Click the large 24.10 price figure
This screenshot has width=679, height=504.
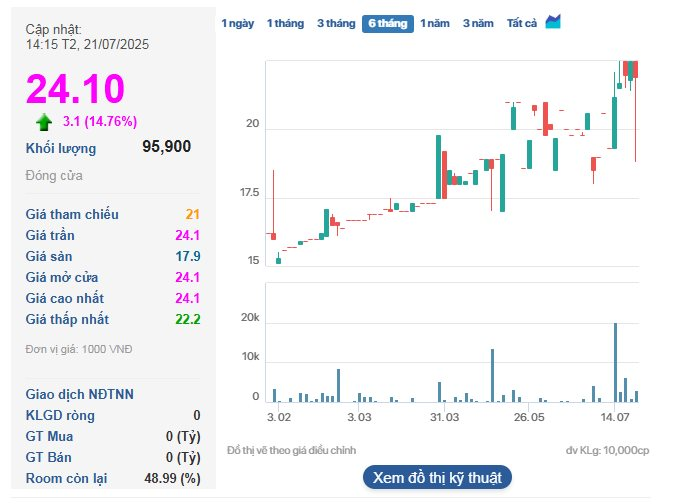pyautogui.click(x=75, y=88)
